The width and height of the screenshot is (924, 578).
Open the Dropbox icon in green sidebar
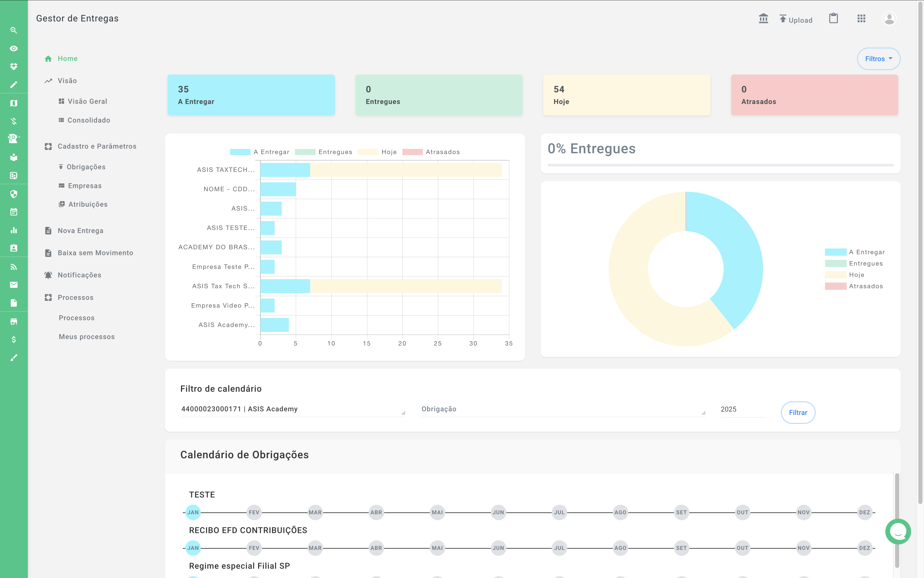click(14, 67)
